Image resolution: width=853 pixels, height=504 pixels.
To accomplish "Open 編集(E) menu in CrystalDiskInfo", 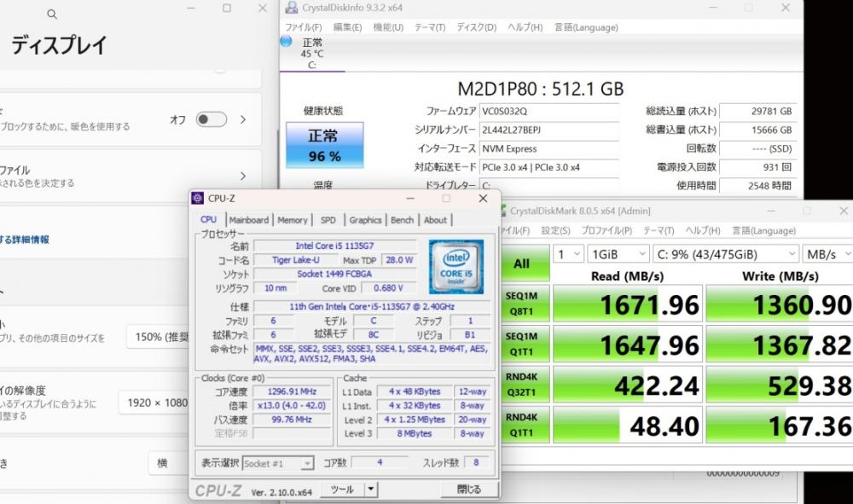I will [x=347, y=27].
